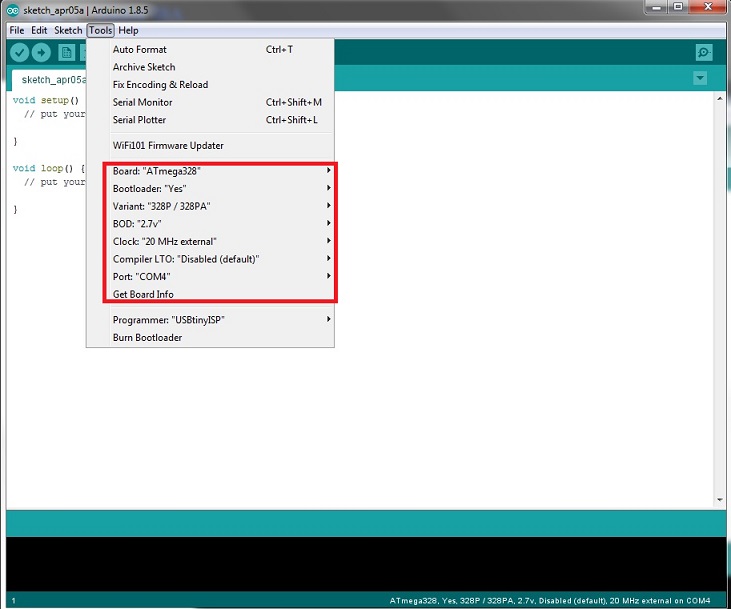Image resolution: width=731 pixels, height=609 pixels.
Task: Expand the Clock "20 MHz external" submenu
Action: tap(210, 242)
